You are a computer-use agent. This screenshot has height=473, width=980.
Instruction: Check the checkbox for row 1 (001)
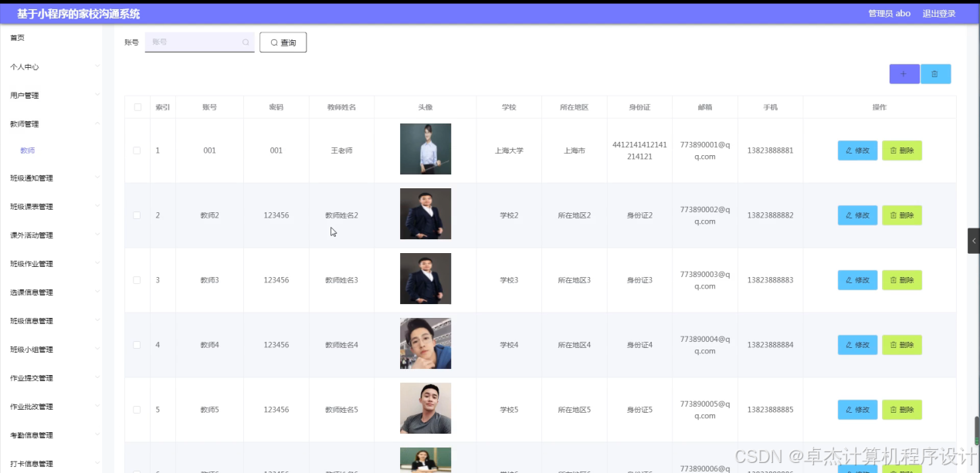137,150
